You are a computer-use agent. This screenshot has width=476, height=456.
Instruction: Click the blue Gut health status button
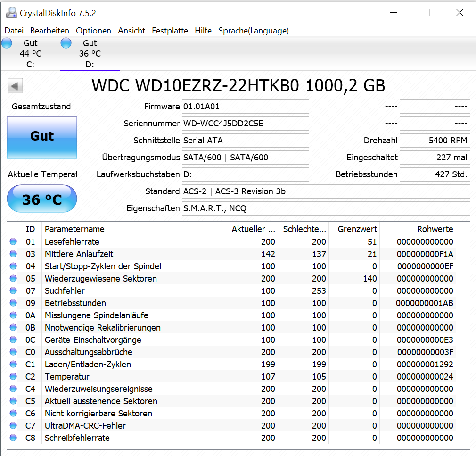click(42, 138)
